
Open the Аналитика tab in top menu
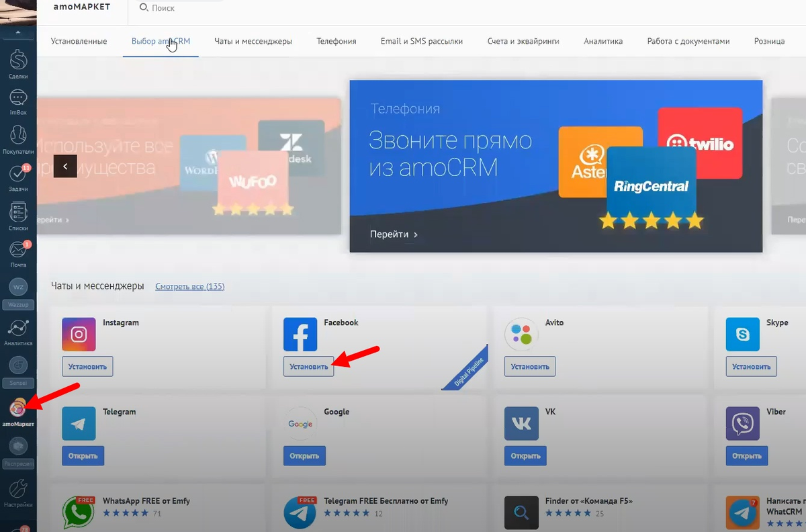[x=603, y=42]
